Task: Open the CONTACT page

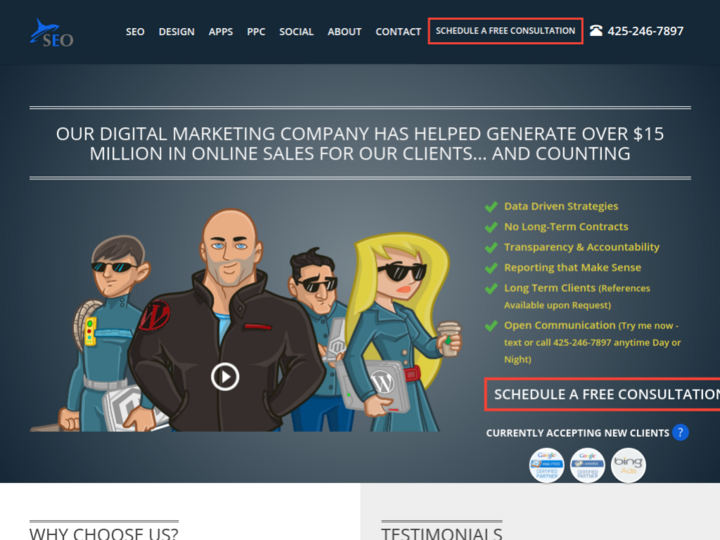Action: 398,32
